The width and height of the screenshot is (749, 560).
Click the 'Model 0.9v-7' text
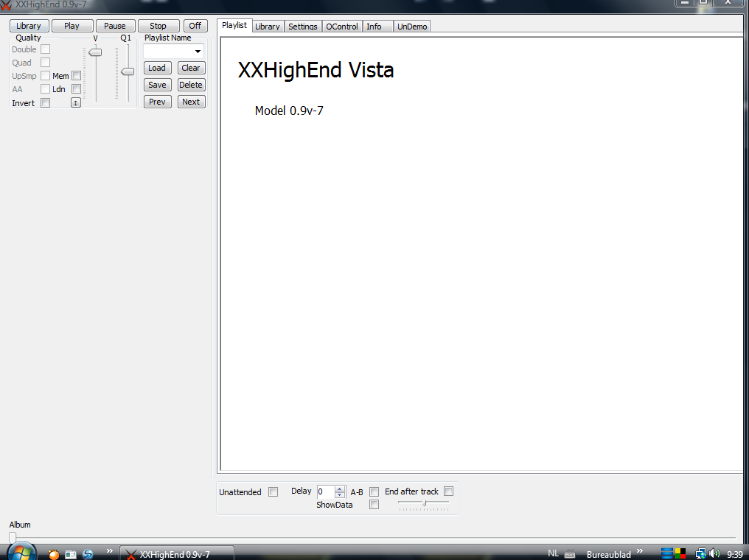click(289, 111)
